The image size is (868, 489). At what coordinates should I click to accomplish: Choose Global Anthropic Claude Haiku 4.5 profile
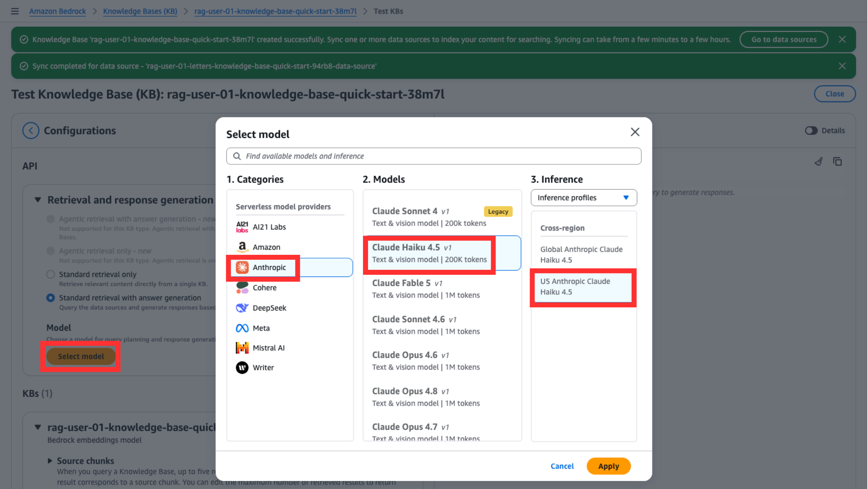pos(583,254)
